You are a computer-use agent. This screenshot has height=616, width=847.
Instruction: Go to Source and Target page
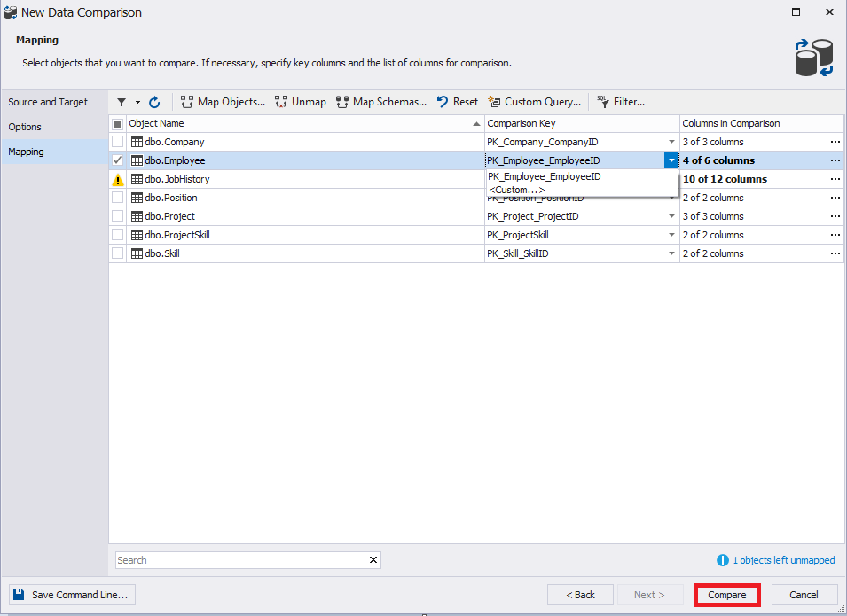click(x=54, y=102)
